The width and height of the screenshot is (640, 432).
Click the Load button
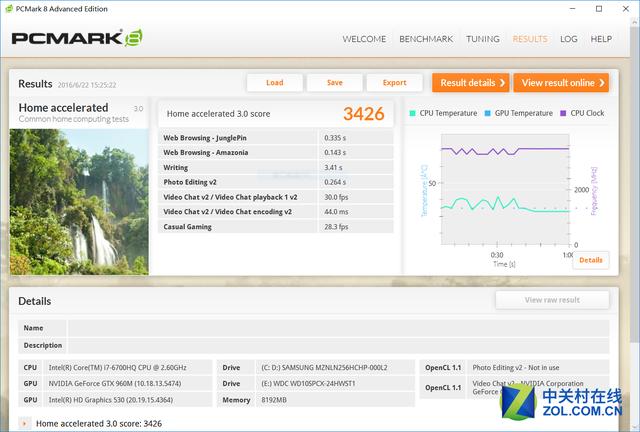click(x=275, y=83)
